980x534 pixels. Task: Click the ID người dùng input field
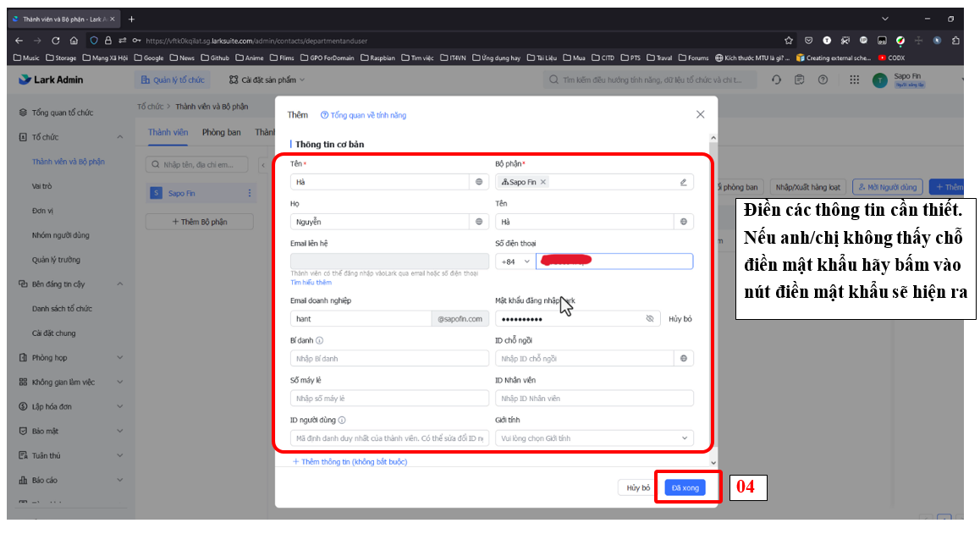tap(389, 439)
